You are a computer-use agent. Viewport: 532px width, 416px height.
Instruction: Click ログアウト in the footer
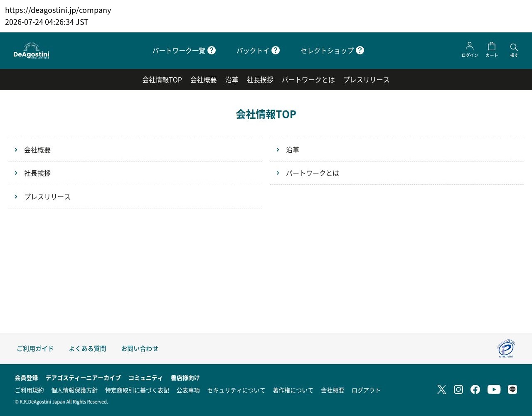click(366, 390)
